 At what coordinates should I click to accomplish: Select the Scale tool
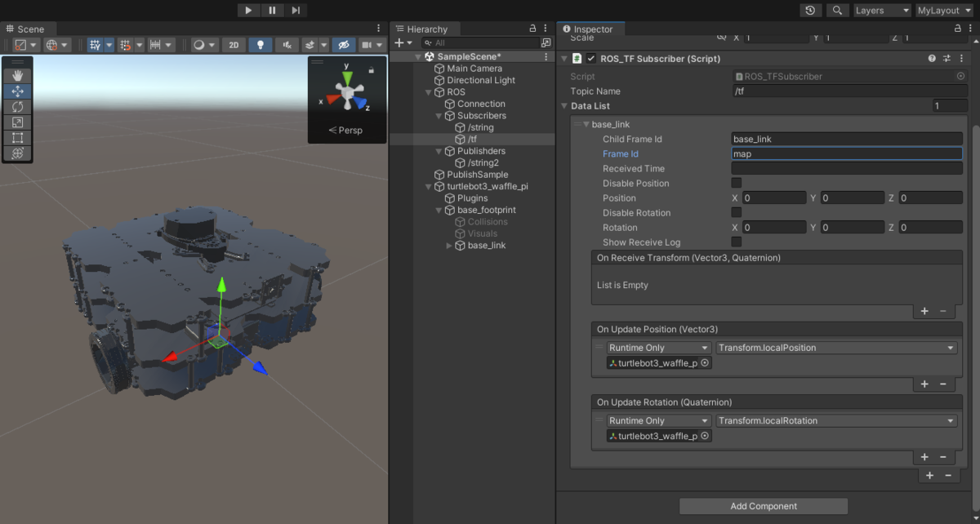(17, 122)
